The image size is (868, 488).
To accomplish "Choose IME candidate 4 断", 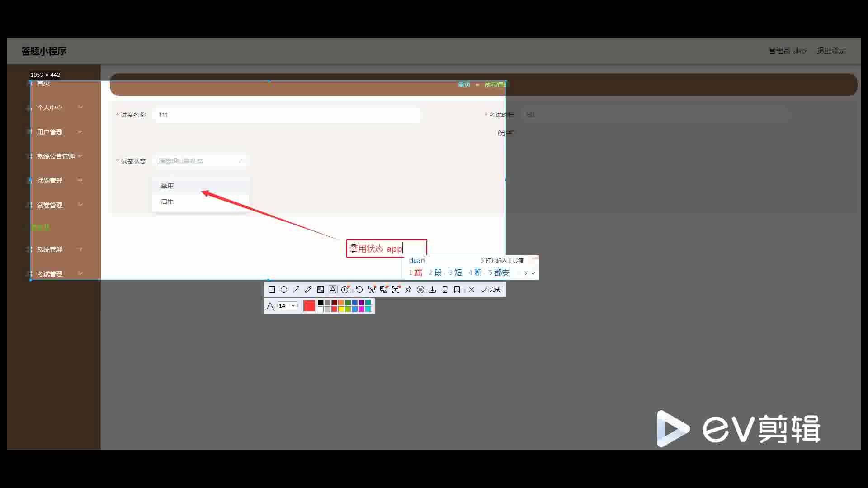I will click(x=475, y=272).
